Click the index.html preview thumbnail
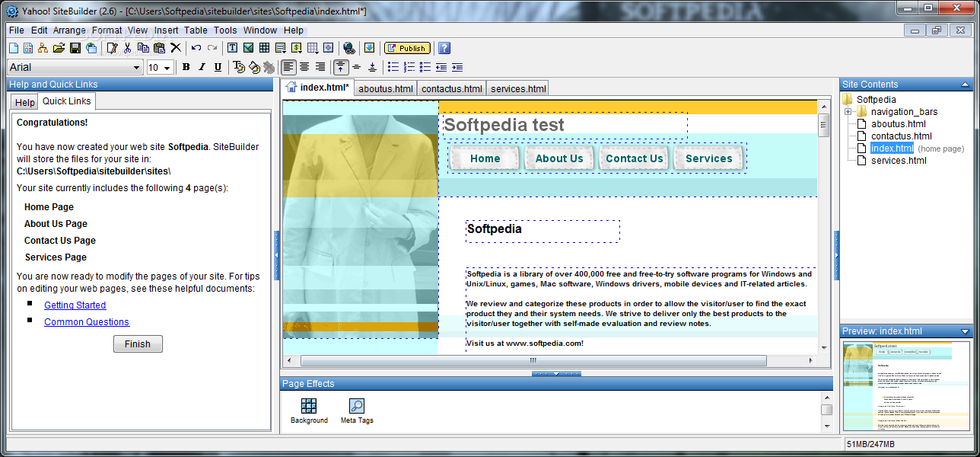The image size is (980, 457). tap(906, 386)
